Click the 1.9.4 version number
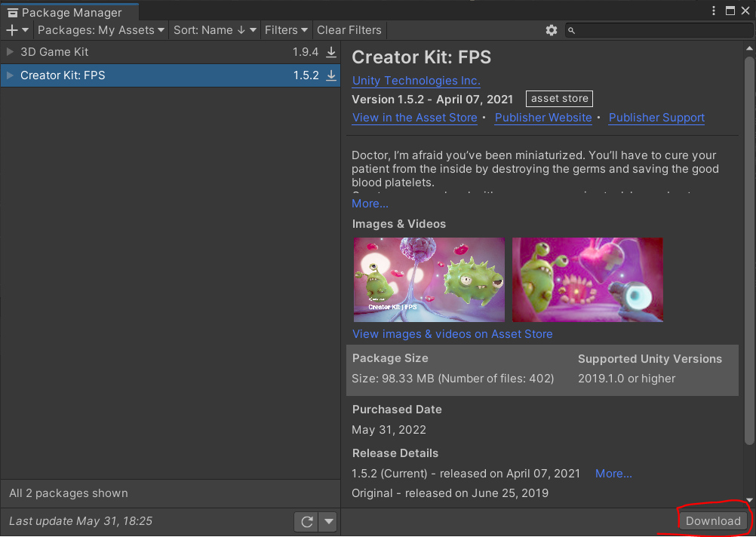756x537 pixels. pos(306,52)
